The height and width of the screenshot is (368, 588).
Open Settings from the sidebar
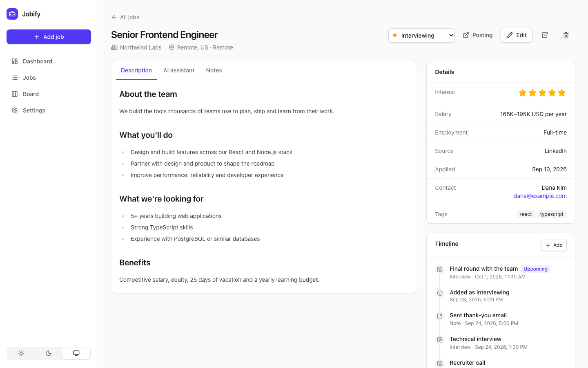tap(49, 110)
